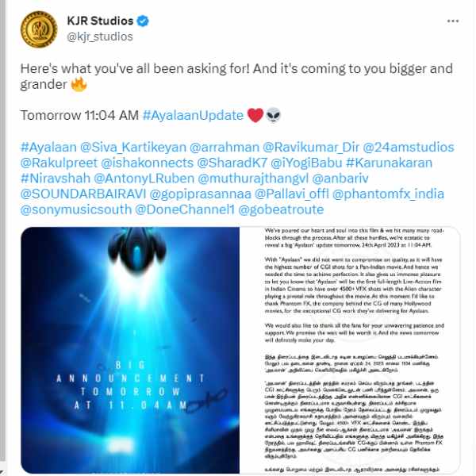
Task: Open @24amstudios mention
Action: pos(409,148)
